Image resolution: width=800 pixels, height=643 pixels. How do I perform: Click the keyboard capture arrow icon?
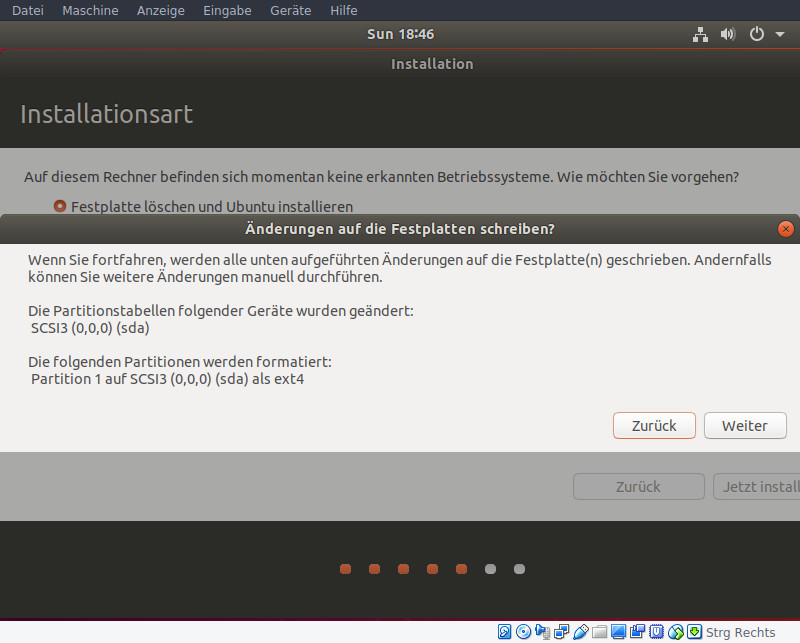pos(694,632)
